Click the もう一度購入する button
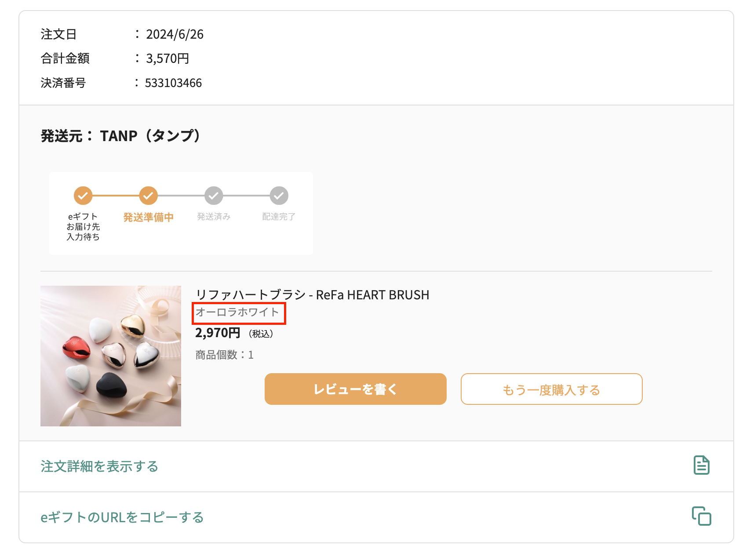This screenshot has height=560, width=750. coord(551,389)
